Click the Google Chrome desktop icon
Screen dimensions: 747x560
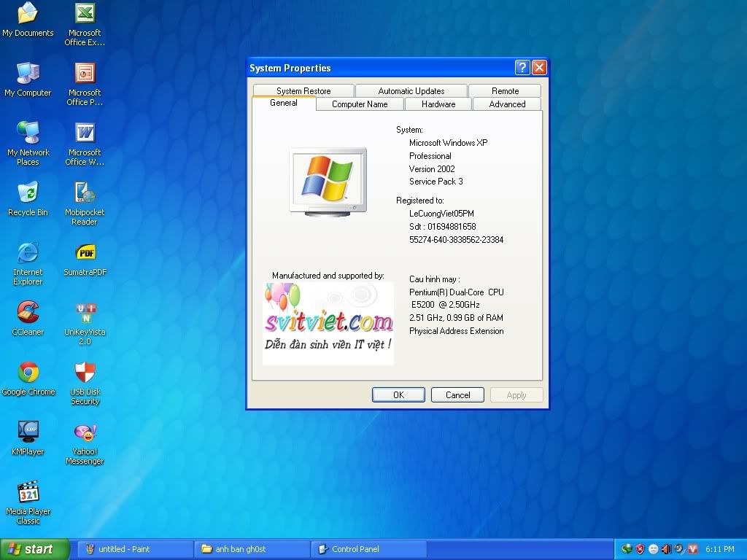[x=28, y=379]
